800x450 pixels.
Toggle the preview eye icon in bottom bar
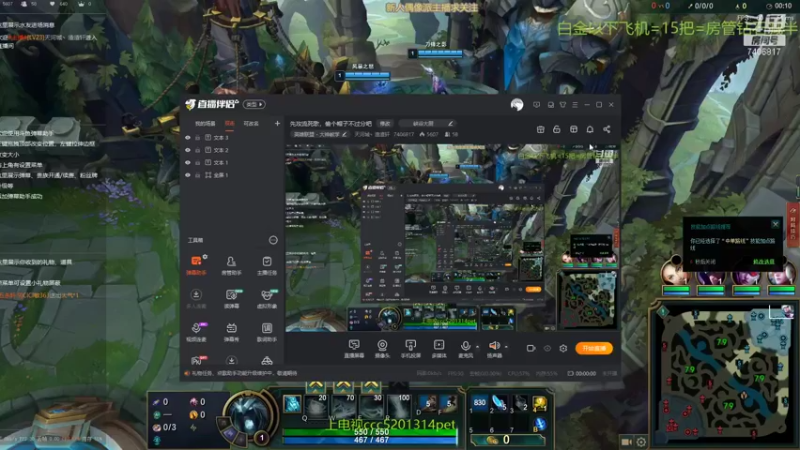tap(547, 348)
